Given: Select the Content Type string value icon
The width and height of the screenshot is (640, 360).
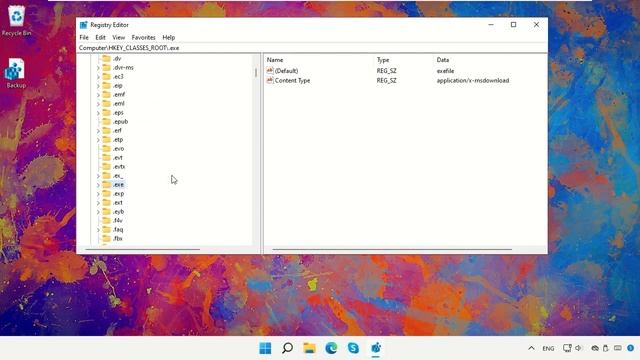Looking at the screenshot, I should coord(270,80).
